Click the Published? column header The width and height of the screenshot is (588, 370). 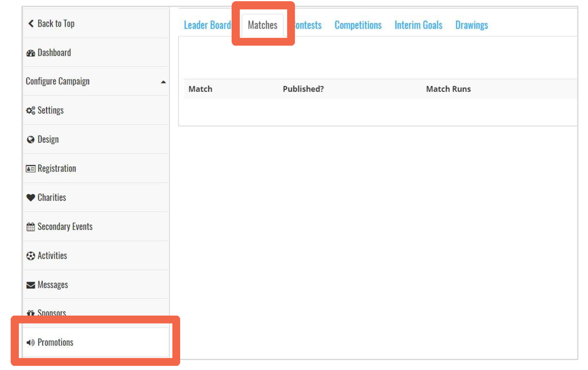pos(303,89)
